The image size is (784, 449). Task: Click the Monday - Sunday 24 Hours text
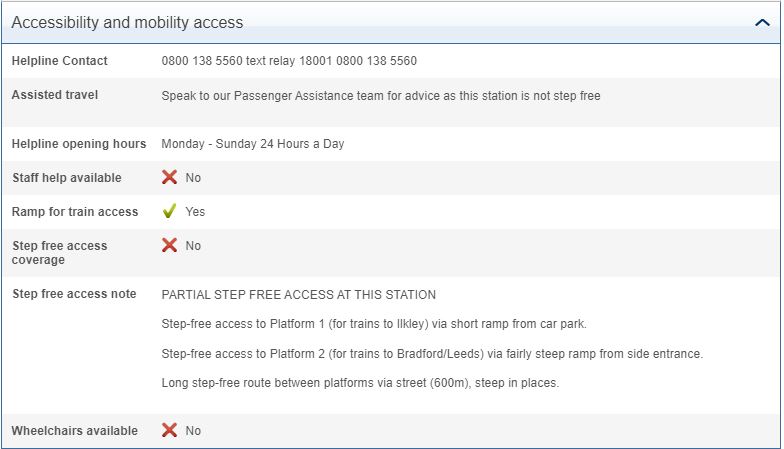(252, 144)
